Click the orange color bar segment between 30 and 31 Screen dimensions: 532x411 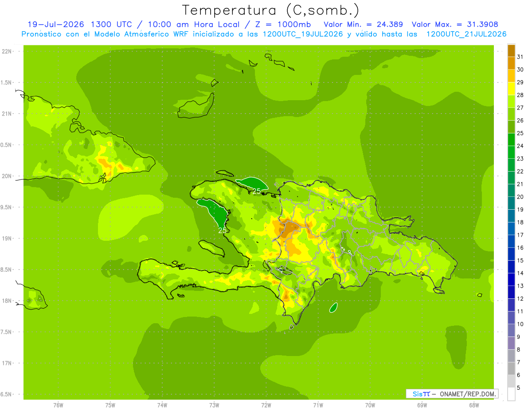[x=511, y=63]
